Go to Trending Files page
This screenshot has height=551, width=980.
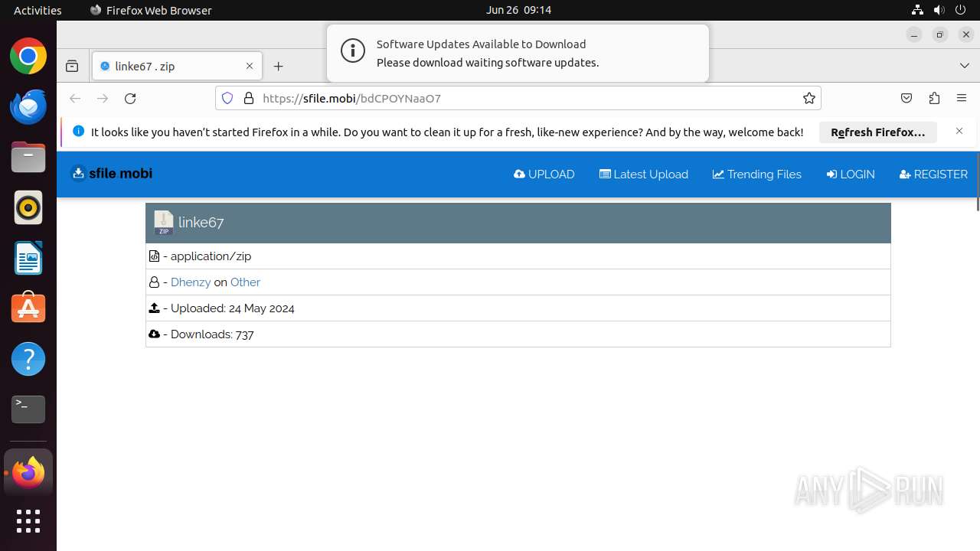pyautogui.click(x=757, y=174)
